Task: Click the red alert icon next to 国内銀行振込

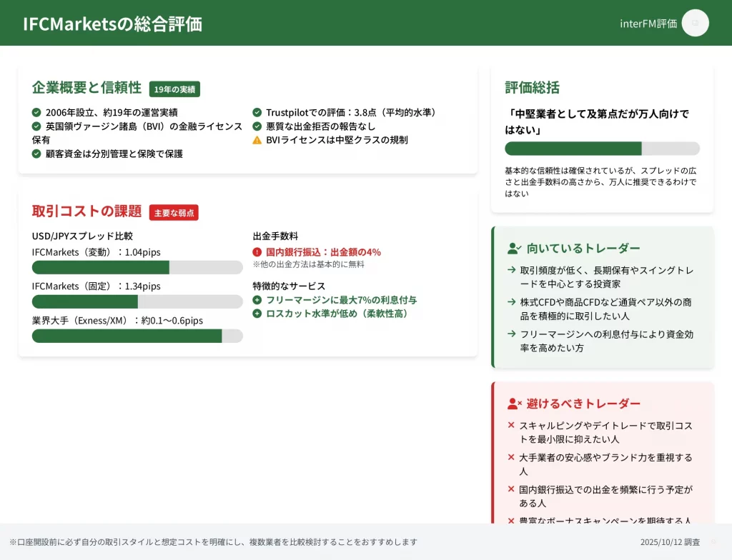Action: [257, 252]
